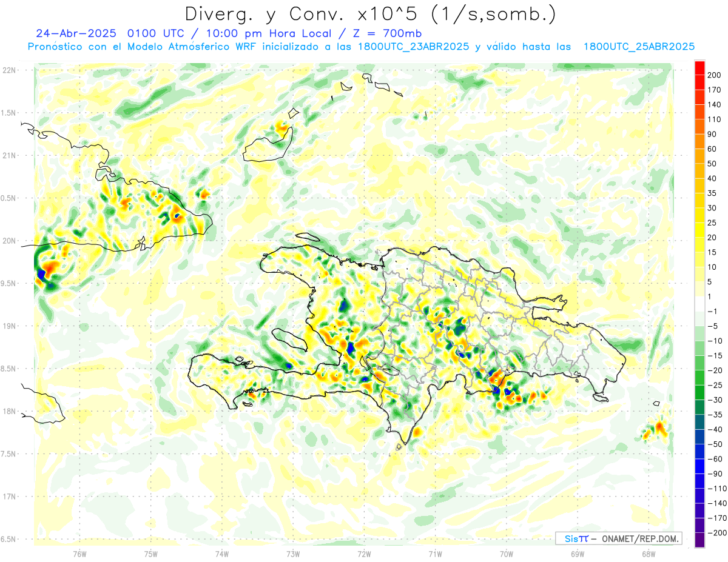728x562 pixels.
Task: Pick the '19N' latitude label
Action: [x=8, y=326]
